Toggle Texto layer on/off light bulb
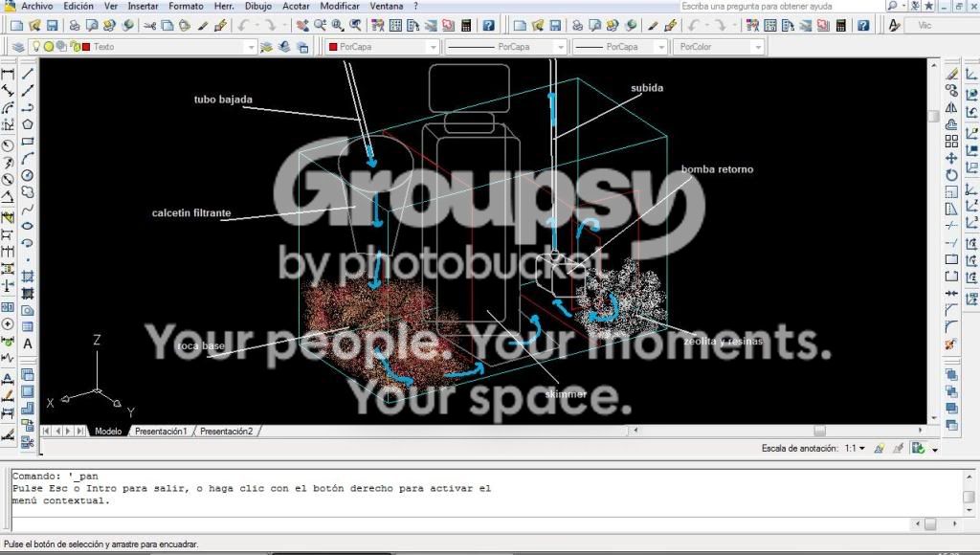The width and height of the screenshot is (980, 555). pos(36,46)
